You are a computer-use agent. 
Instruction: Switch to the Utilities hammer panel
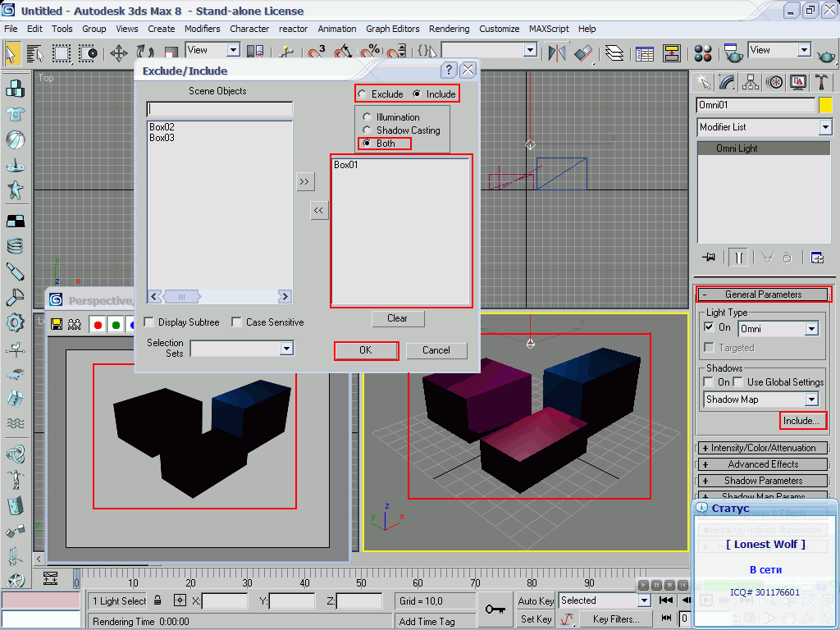pos(820,82)
